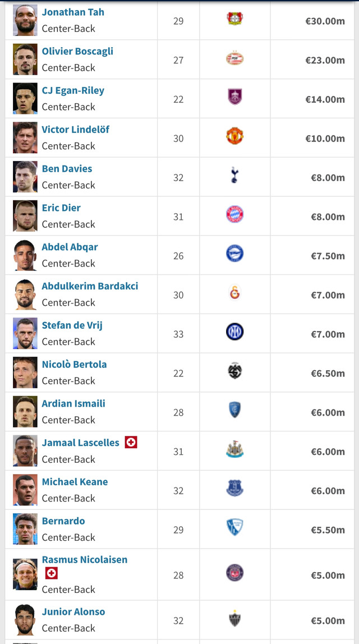Go to Victor Lindelöf's player page
The width and height of the screenshot is (359, 644).
tap(76, 130)
